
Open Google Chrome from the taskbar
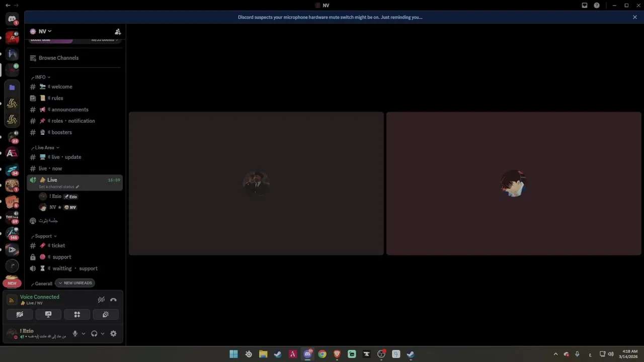point(322,354)
